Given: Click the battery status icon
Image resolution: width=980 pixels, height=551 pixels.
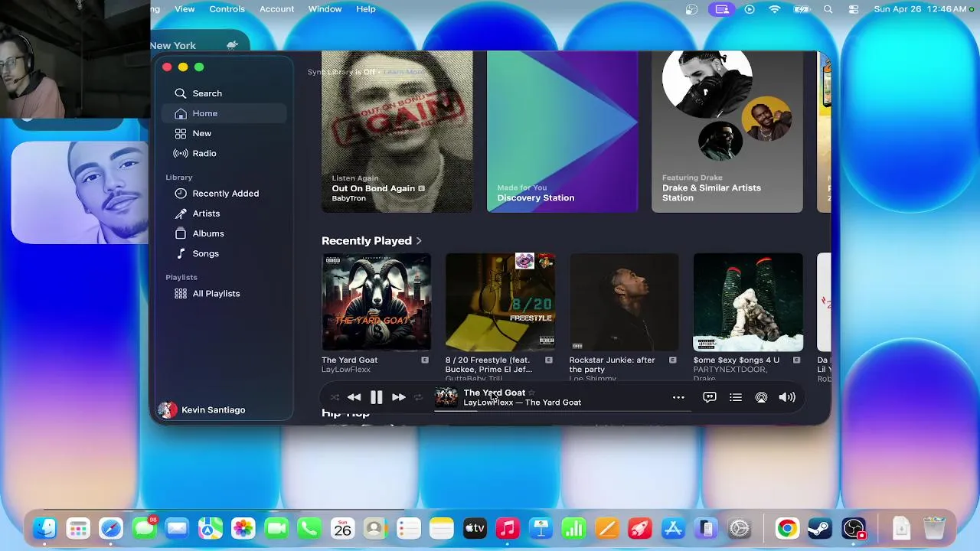Looking at the screenshot, I should click(802, 9).
